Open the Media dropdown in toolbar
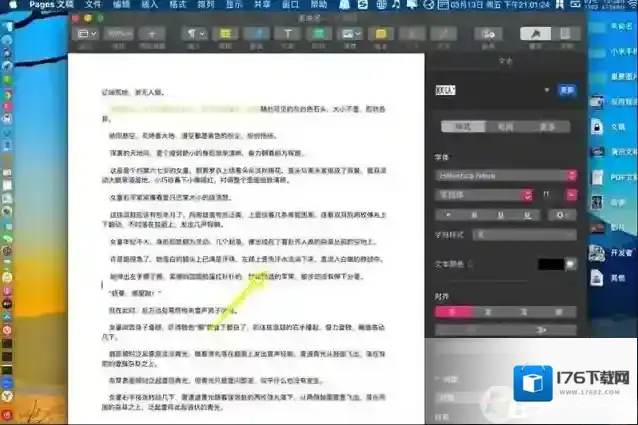Screen dimensions: 638x425 tap(350, 34)
